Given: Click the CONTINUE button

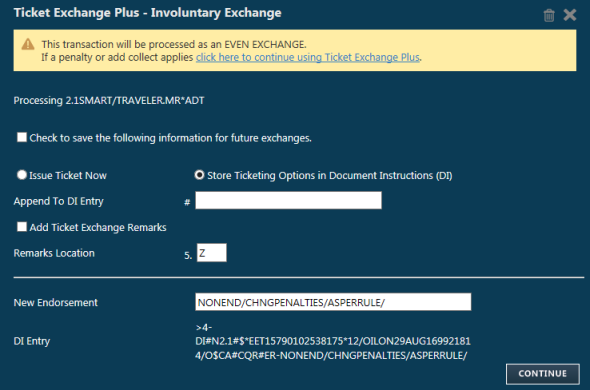Looking at the screenshot, I should [x=543, y=374].
